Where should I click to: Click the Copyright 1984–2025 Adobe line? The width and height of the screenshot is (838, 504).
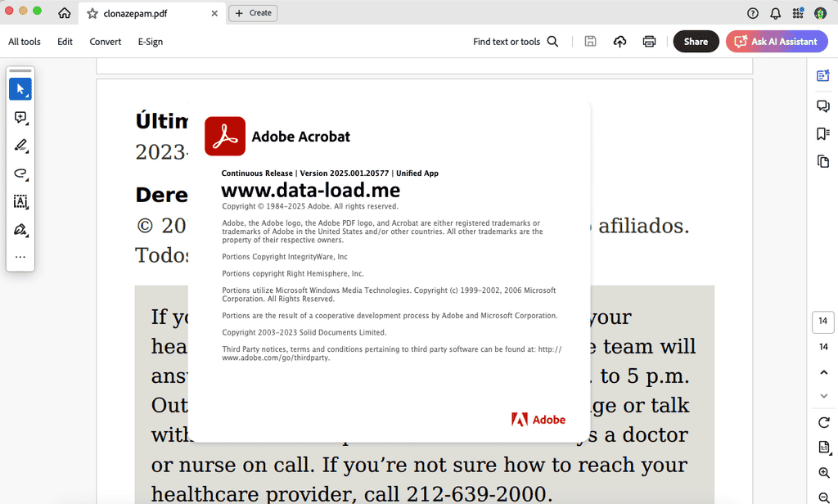(310, 206)
